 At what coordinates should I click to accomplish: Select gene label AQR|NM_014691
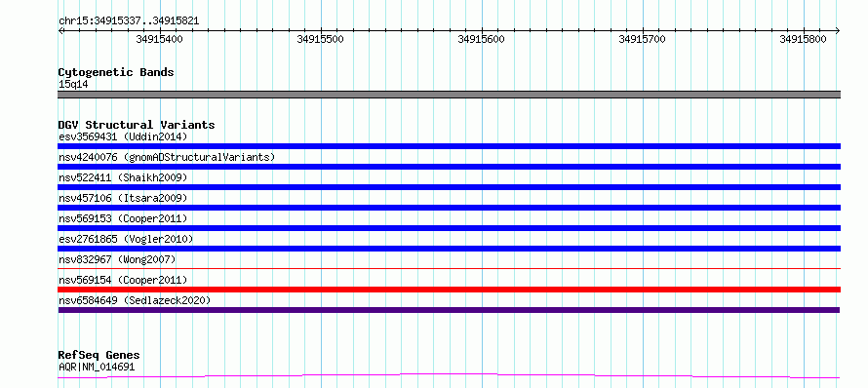point(97,367)
